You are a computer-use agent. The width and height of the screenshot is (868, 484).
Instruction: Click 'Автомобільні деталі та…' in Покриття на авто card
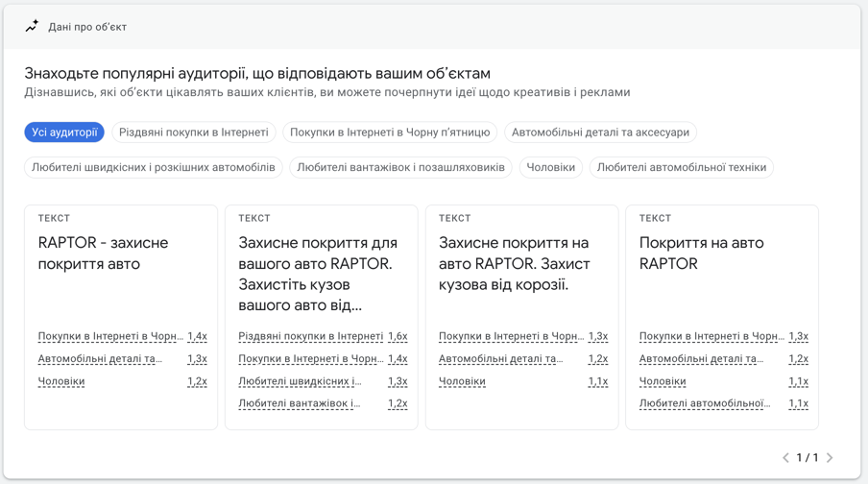[701, 359]
